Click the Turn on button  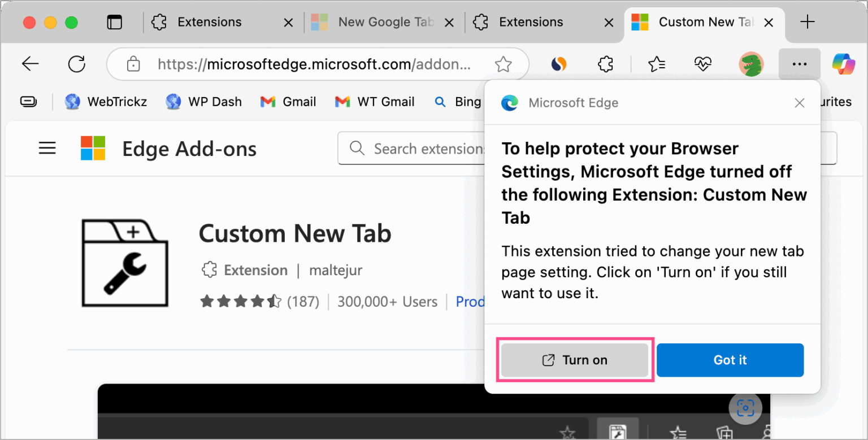point(575,360)
